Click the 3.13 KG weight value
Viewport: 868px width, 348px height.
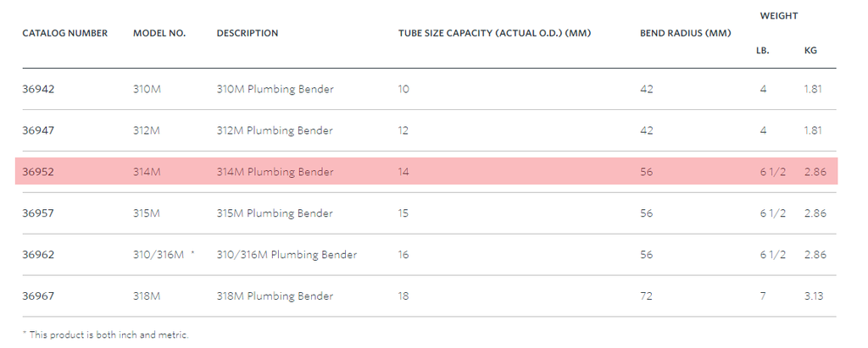click(x=813, y=296)
